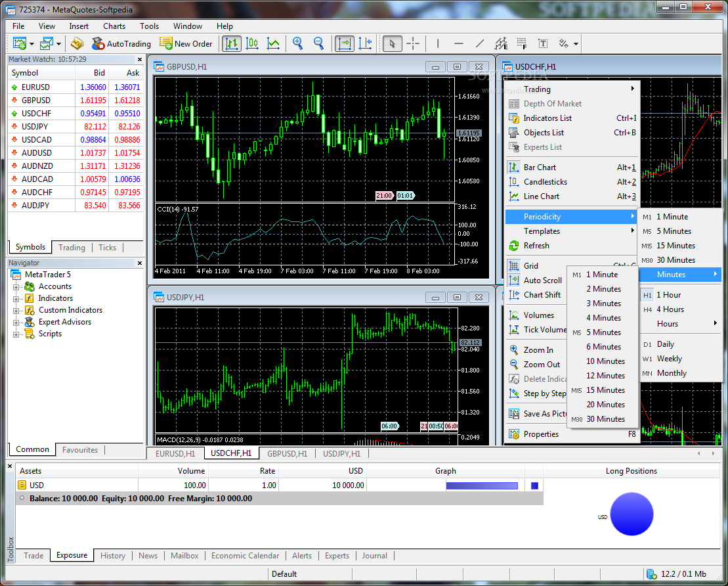728x586 pixels.
Task: Open the New Chart dropdown arrow
Action: pyautogui.click(x=32, y=43)
